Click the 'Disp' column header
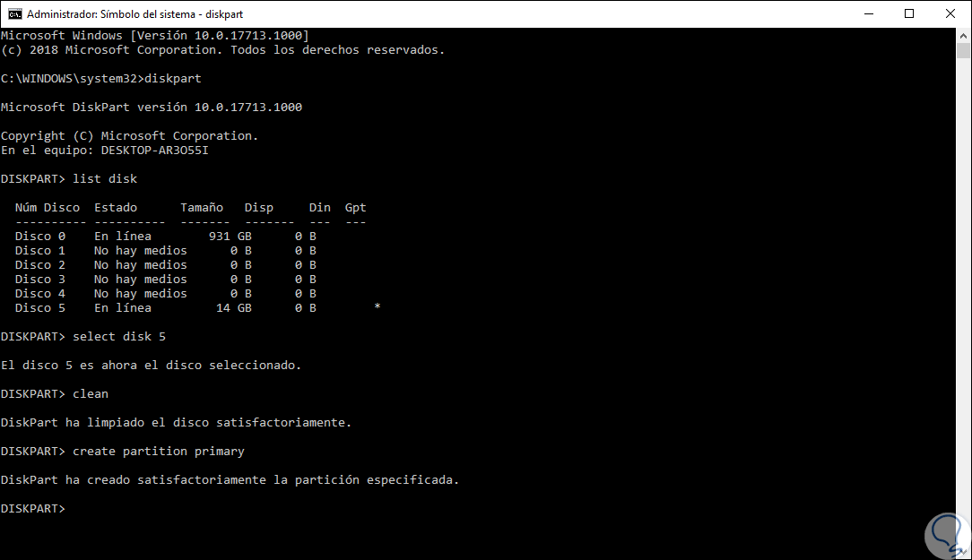 [258, 208]
